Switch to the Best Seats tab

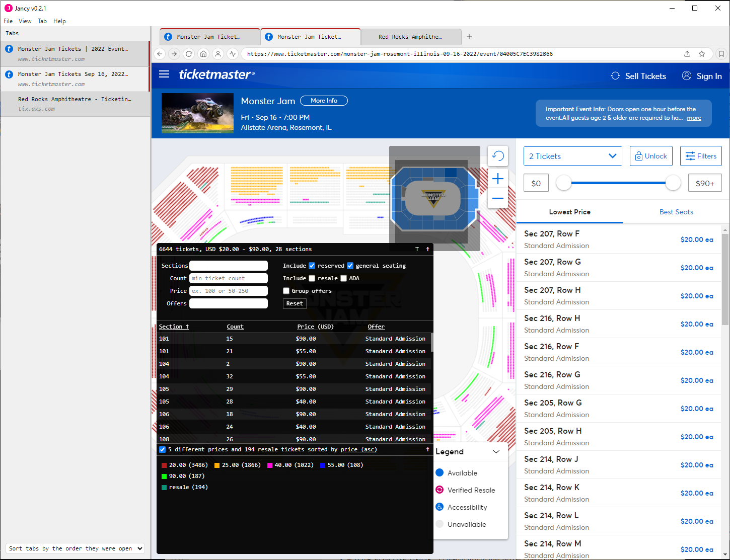[x=676, y=212]
